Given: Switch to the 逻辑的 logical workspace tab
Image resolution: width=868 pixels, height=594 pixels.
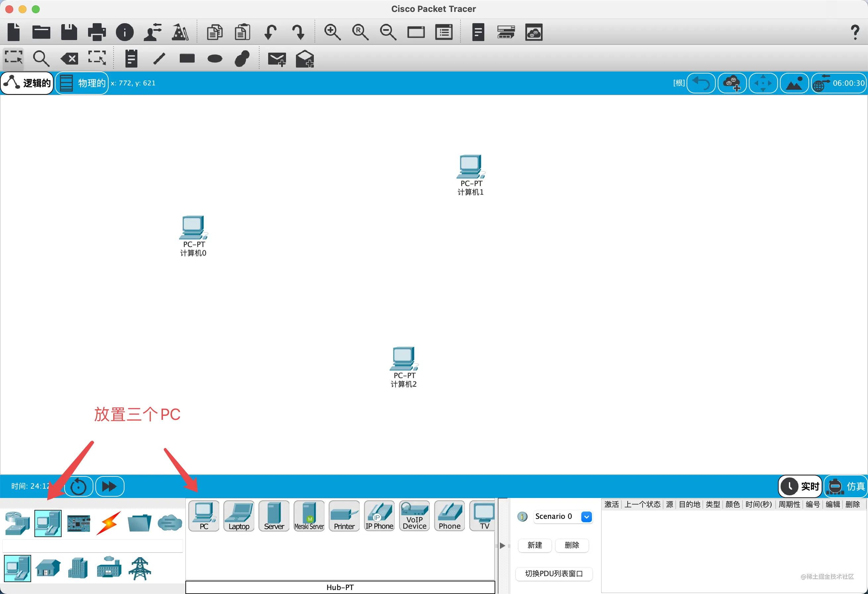Looking at the screenshot, I should click(x=27, y=83).
